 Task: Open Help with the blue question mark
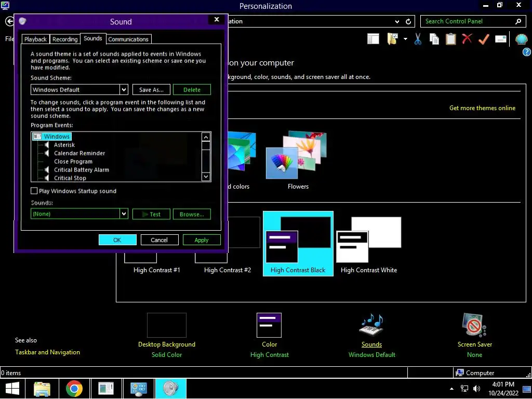[526, 52]
